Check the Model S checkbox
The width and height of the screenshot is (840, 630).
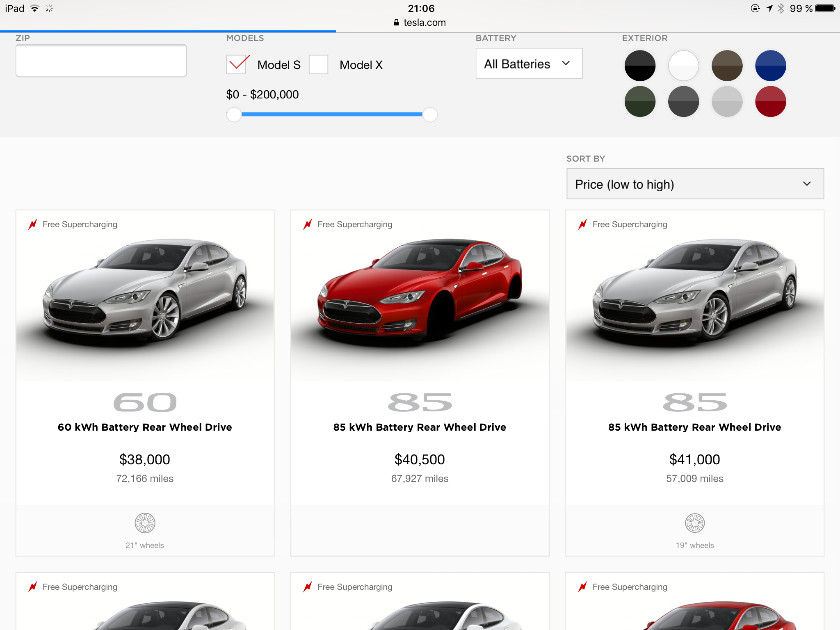[x=236, y=64]
